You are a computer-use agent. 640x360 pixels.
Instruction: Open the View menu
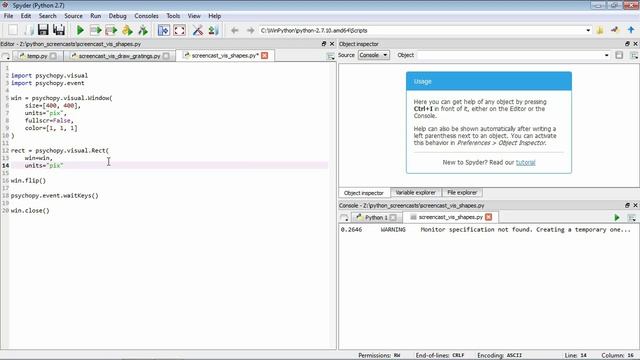click(194, 16)
